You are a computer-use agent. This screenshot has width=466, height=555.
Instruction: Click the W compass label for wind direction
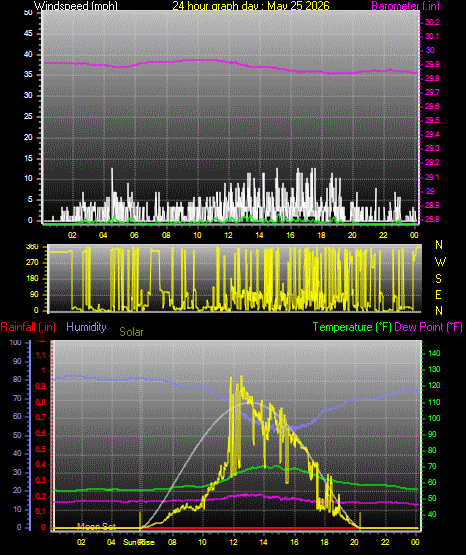point(440,262)
